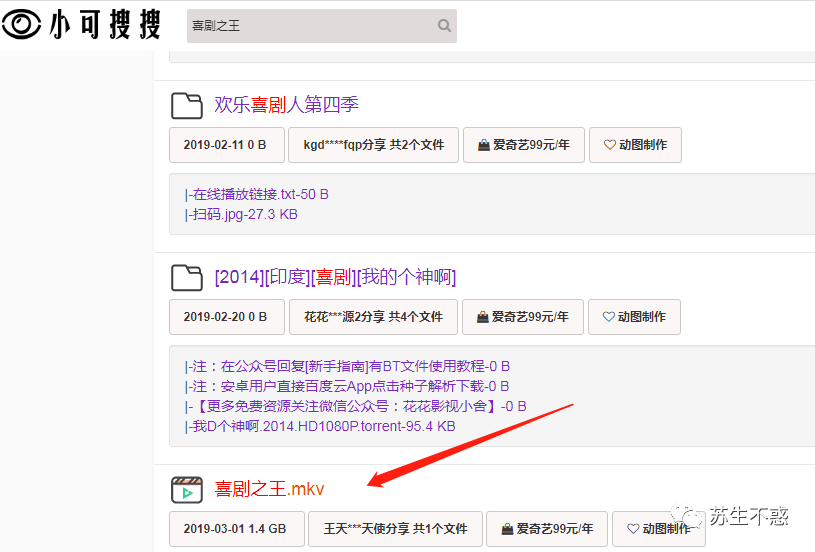The height and width of the screenshot is (552, 815).
Task: Click the search magnifier icon
Action: pos(444,25)
